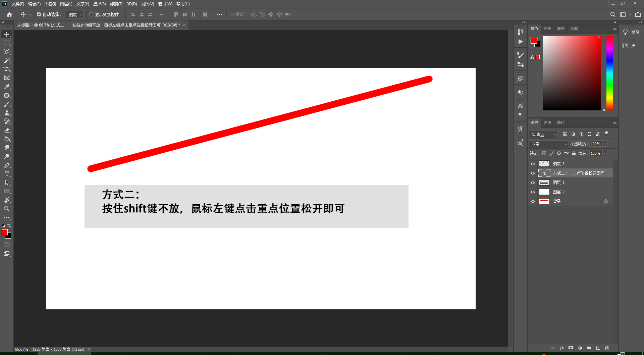Switch to the 路径 tab
The width and height of the screenshot is (644, 355).
point(561,122)
